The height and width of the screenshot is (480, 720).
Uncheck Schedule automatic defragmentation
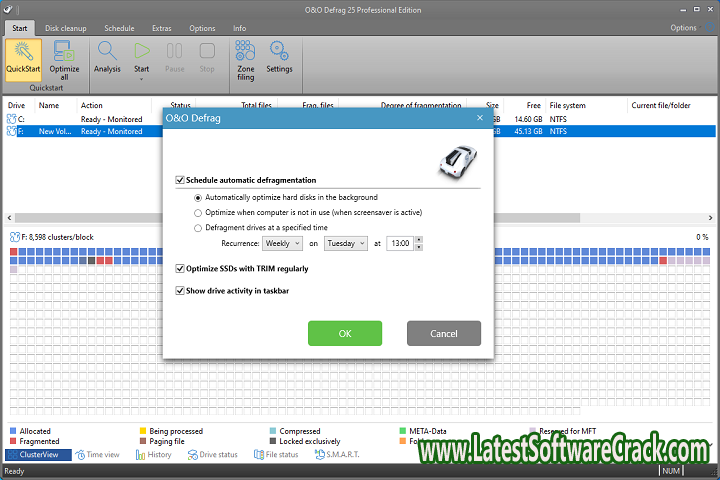(x=180, y=180)
